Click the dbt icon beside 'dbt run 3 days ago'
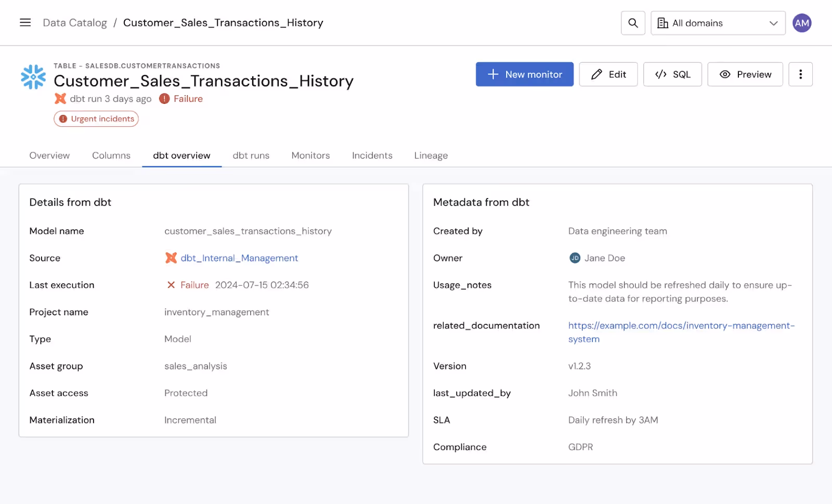This screenshot has width=832, height=504. 60,99
